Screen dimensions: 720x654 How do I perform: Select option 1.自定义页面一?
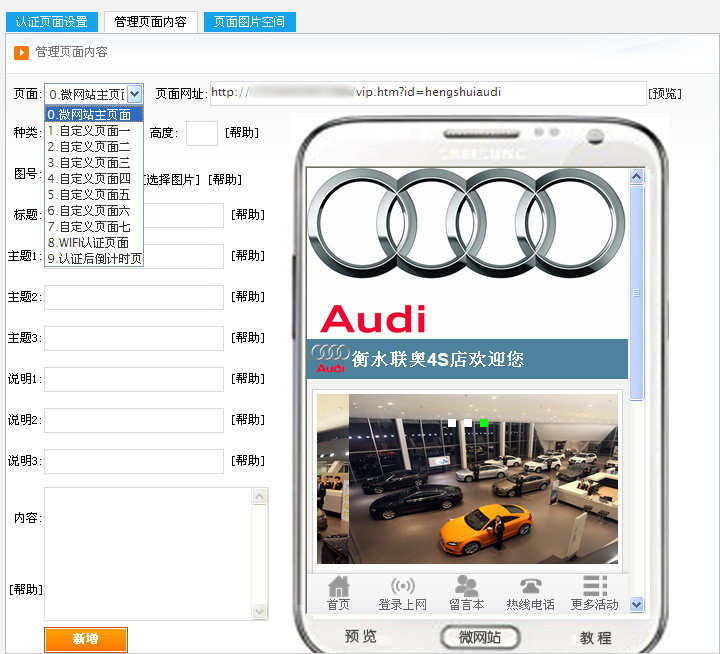(94, 131)
